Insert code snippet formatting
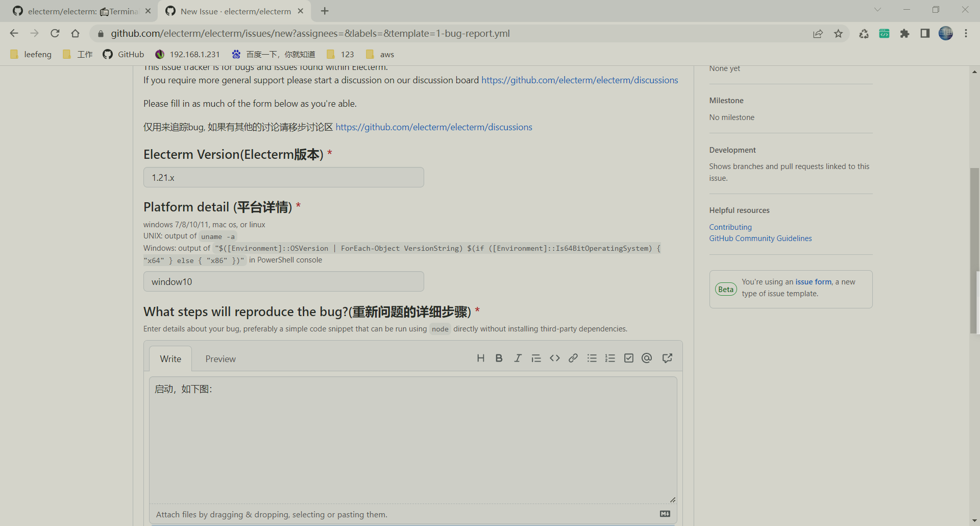 click(555, 358)
